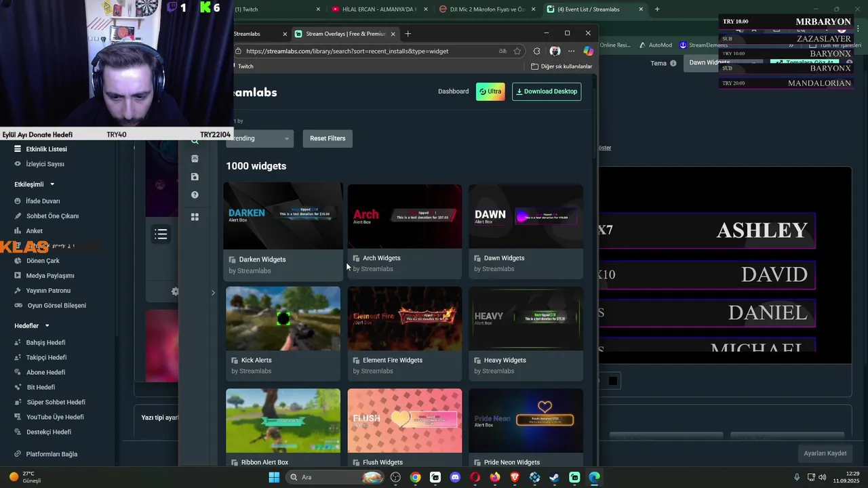
Task: Click the grid apps icon in library sidebar
Action: [195, 217]
